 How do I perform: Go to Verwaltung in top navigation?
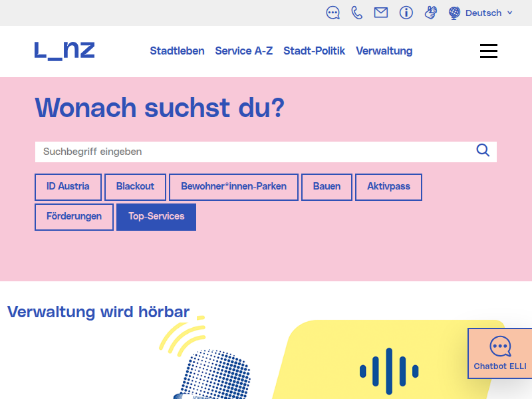point(384,51)
